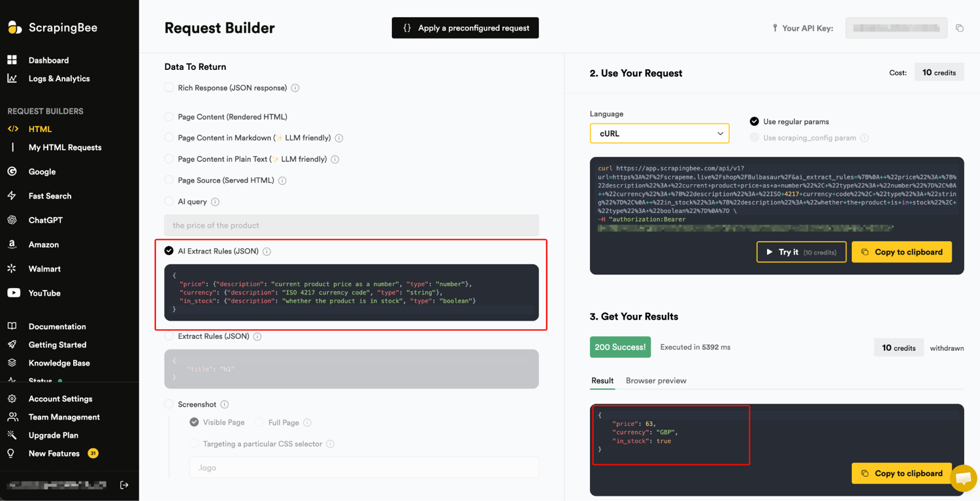Viewport: 980px width, 501px height.
Task: Click the Amazon icon in sidebar
Action: coord(12,244)
